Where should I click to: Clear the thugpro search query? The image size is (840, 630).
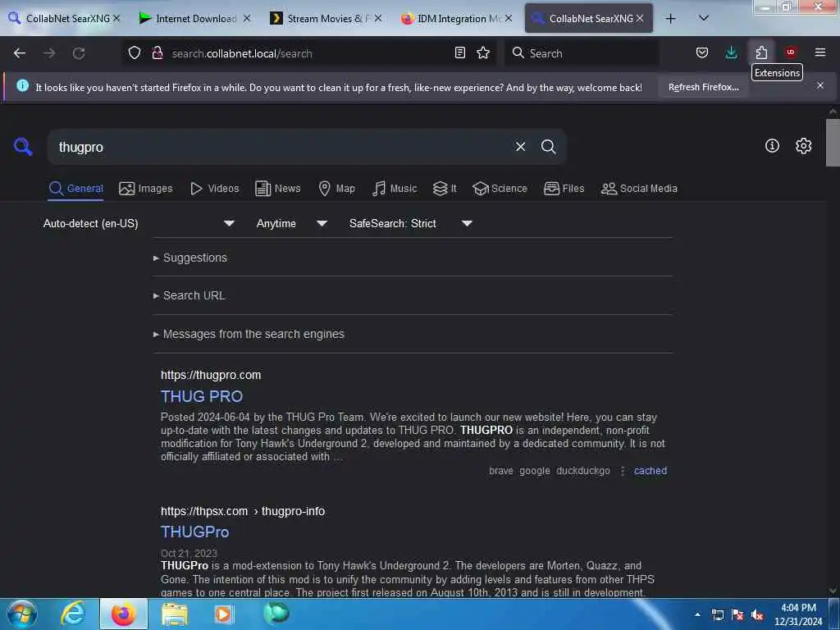pos(520,147)
